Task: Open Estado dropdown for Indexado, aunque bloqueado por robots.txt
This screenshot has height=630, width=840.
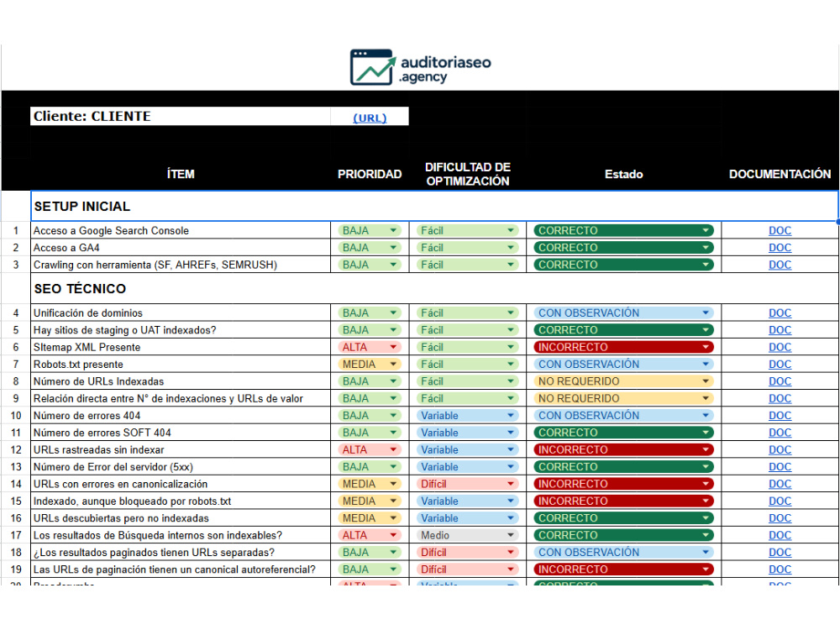Action: pos(623,501)
